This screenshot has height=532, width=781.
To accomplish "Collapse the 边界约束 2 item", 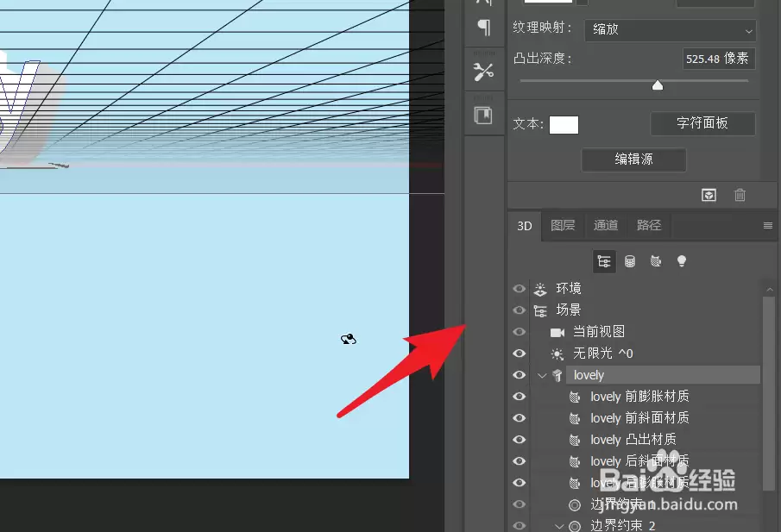I will coord(559,525).
